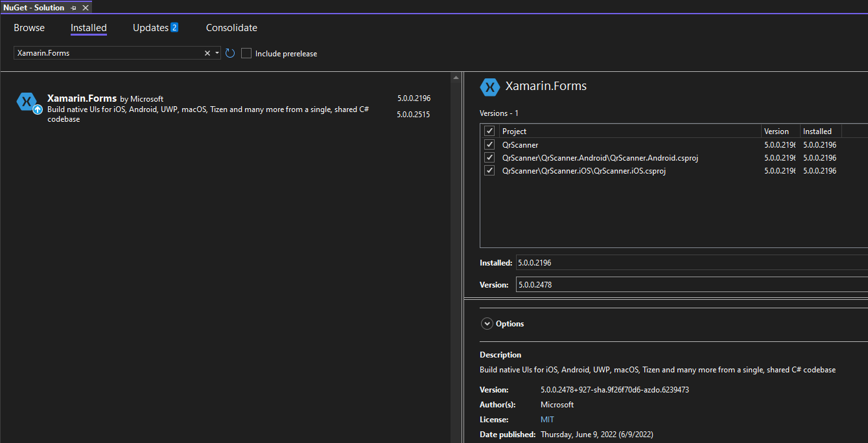868x443 pixels.
Task: Toggle the select-all projects header checkbox
Action: click(x=489, y=131)
